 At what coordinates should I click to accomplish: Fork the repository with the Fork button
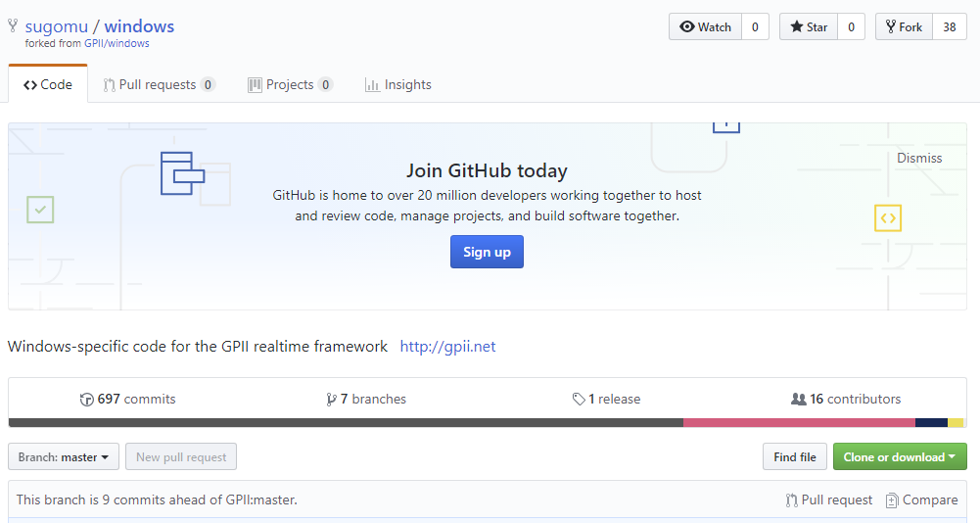point(904,26)
